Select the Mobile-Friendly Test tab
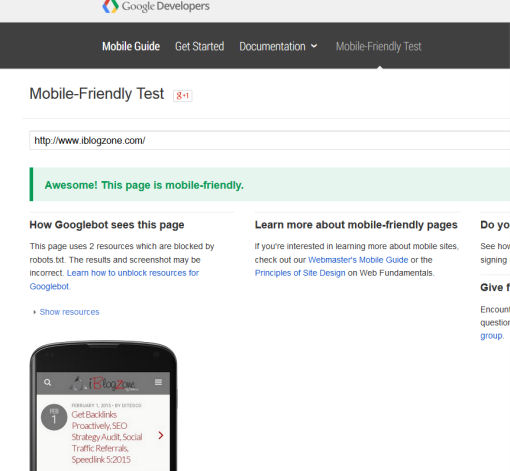Image resolution: width=510 pixels, height=471 pixels. pos(379,46)
